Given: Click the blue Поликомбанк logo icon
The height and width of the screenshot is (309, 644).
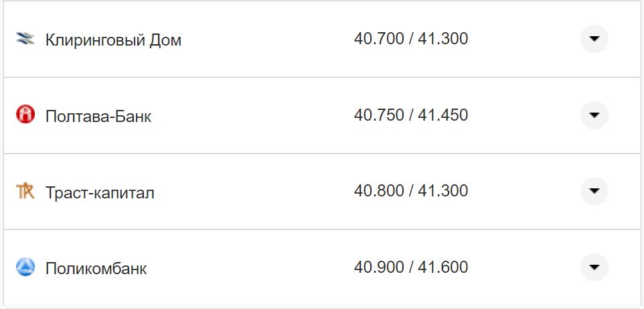Looking at the screenshot, I should click(x=25, y=268).
